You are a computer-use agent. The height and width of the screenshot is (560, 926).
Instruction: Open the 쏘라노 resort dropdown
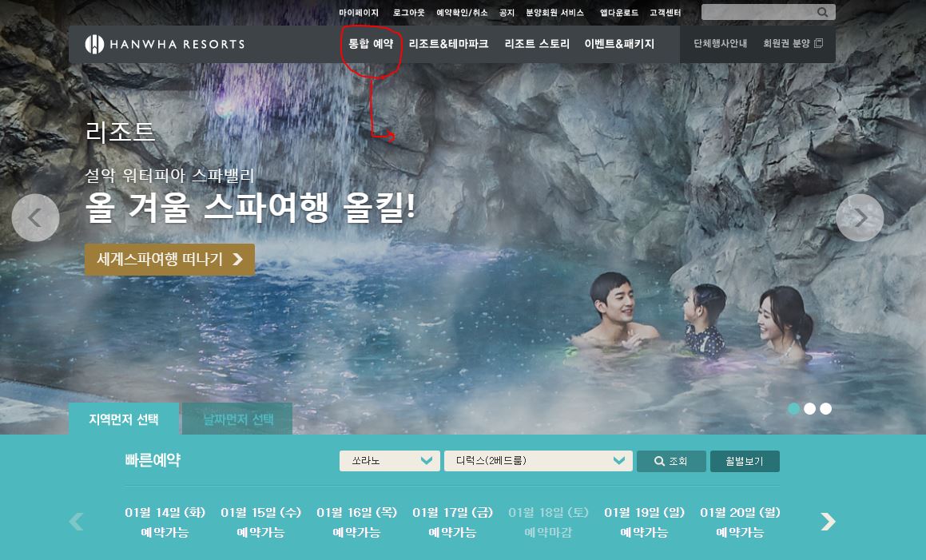coord(390,461)
